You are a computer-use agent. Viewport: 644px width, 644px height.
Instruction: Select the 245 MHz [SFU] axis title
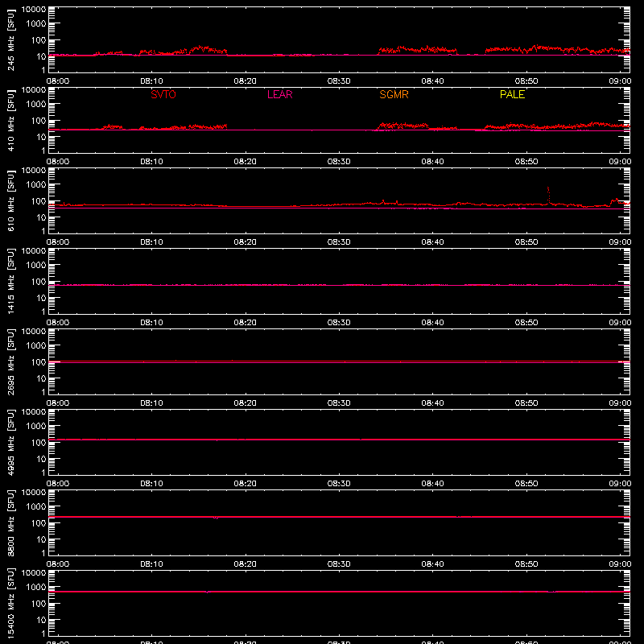click(x=10, y=39)
